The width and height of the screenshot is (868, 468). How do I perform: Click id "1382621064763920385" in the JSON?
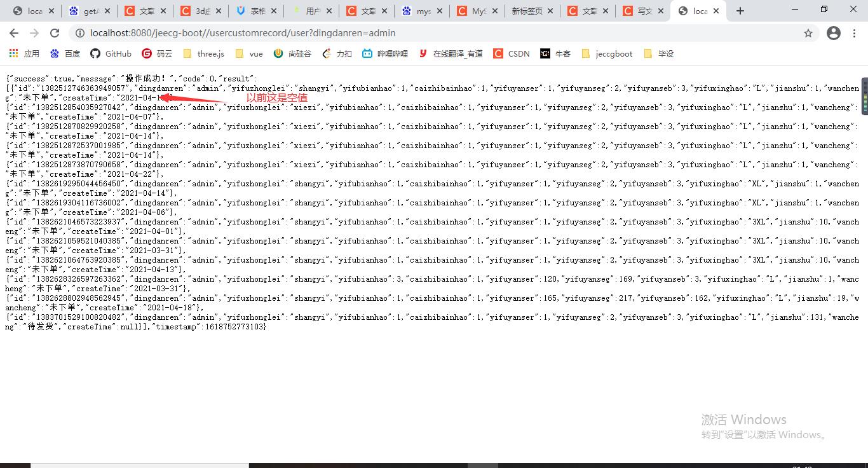click(x=78, y=260)
